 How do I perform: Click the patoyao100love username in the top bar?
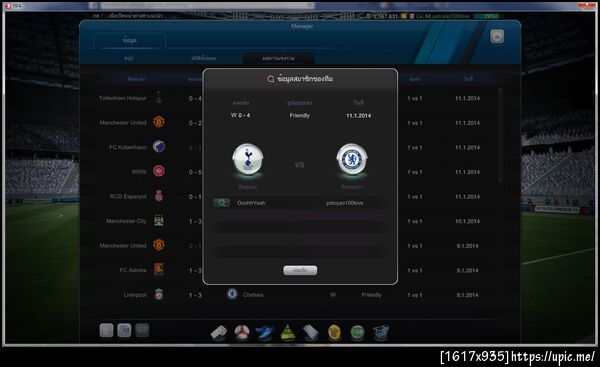[450, 16]
